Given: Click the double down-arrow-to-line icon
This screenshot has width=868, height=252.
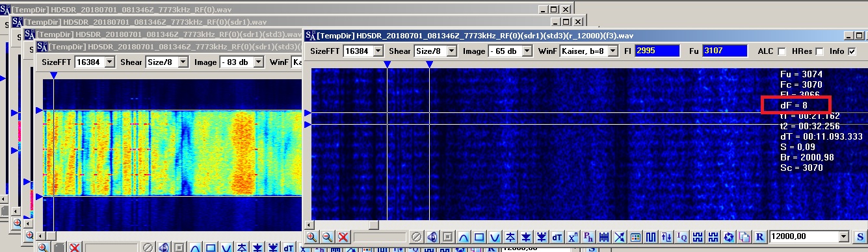Looking at the screenshot, I should click(542, 236).
